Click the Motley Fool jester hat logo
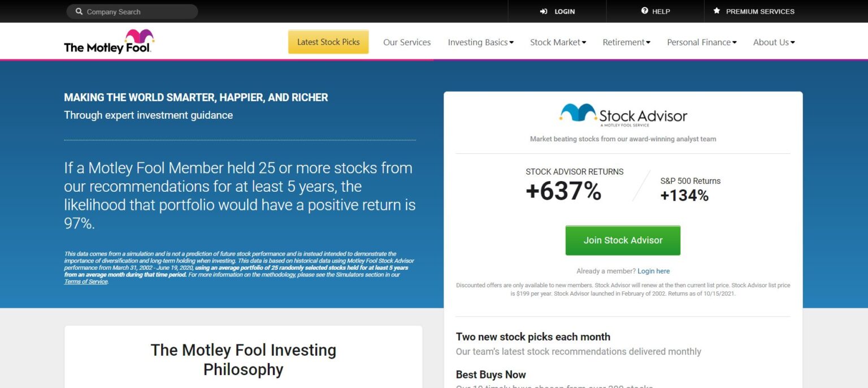This screenshot has height=388, width=868. [x=140, y=37]
